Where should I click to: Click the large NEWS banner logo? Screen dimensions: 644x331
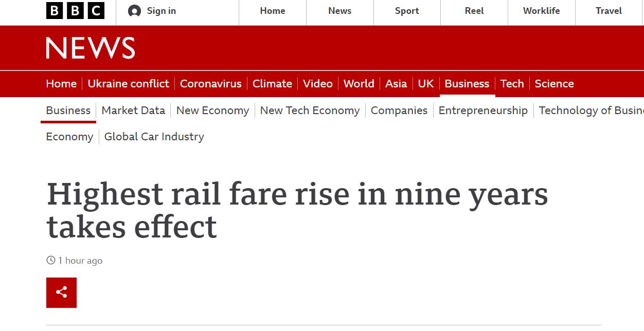point(91,48)
